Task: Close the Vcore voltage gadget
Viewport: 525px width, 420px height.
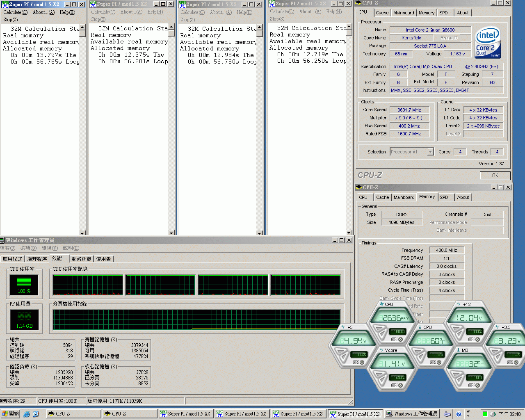Action: pos(400,385)
